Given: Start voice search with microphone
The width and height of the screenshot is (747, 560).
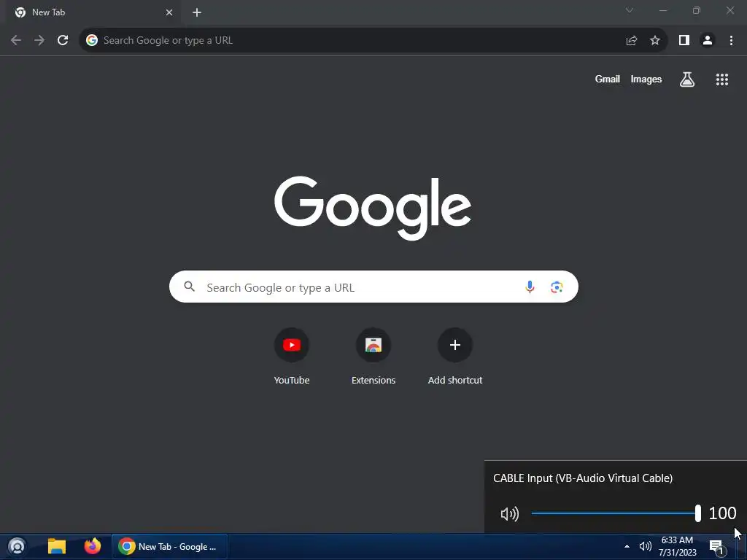Looking at the screenshot, I should point(530,287).
